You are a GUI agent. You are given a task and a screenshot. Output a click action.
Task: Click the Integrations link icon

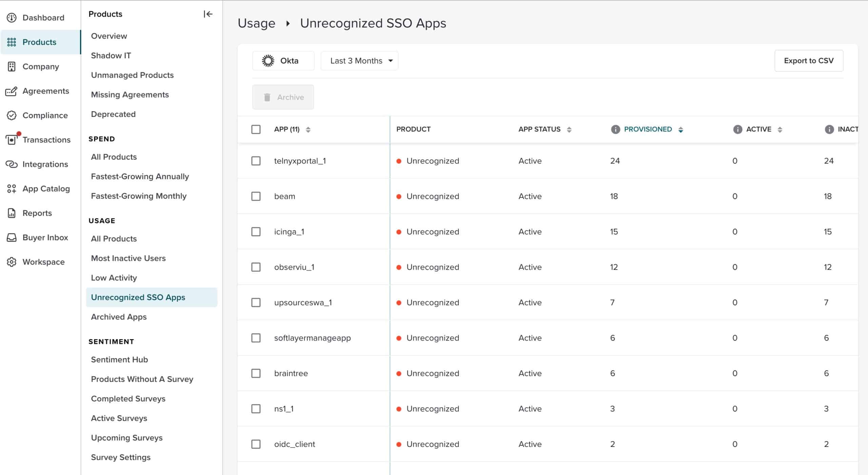coord(12,164)
